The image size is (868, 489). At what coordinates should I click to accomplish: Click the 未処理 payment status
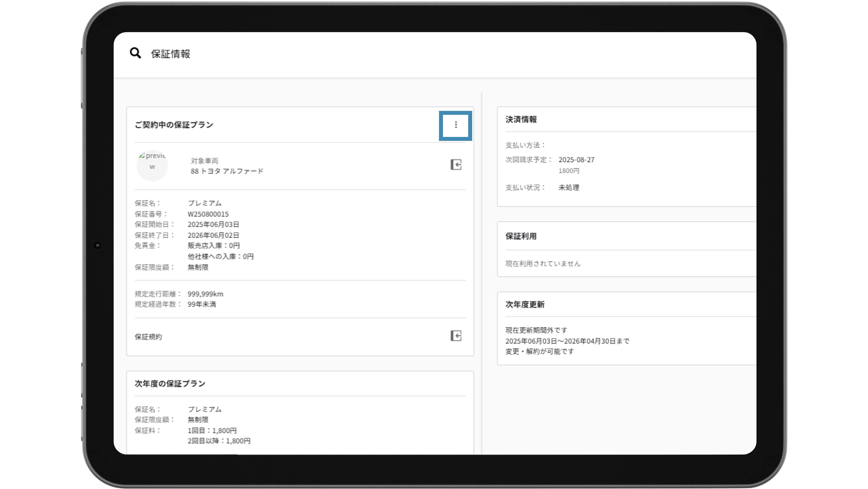click(569, 188)
